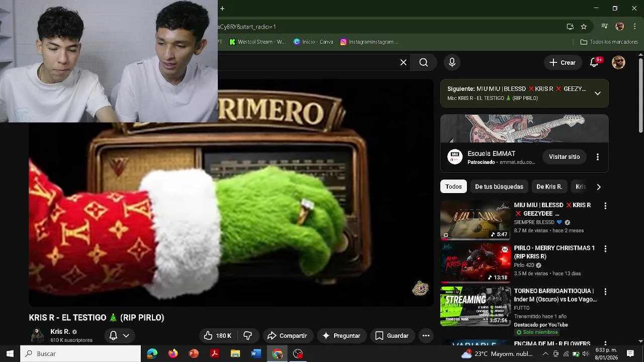Open Chrome profile avatar
This screenshot has width=644, height=362.
point(620,27)
